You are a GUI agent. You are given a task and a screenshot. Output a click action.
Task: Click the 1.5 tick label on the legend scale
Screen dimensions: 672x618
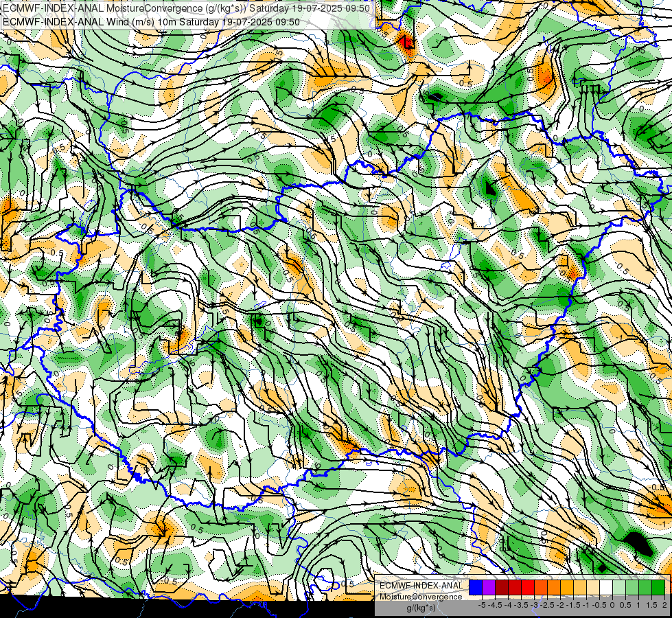point(651,605)
